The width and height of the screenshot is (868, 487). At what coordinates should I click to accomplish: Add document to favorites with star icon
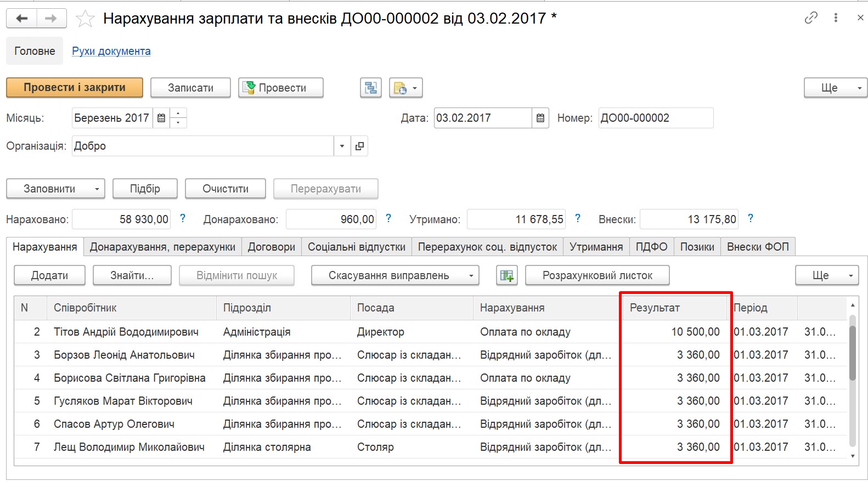click(x=85, y=19)
